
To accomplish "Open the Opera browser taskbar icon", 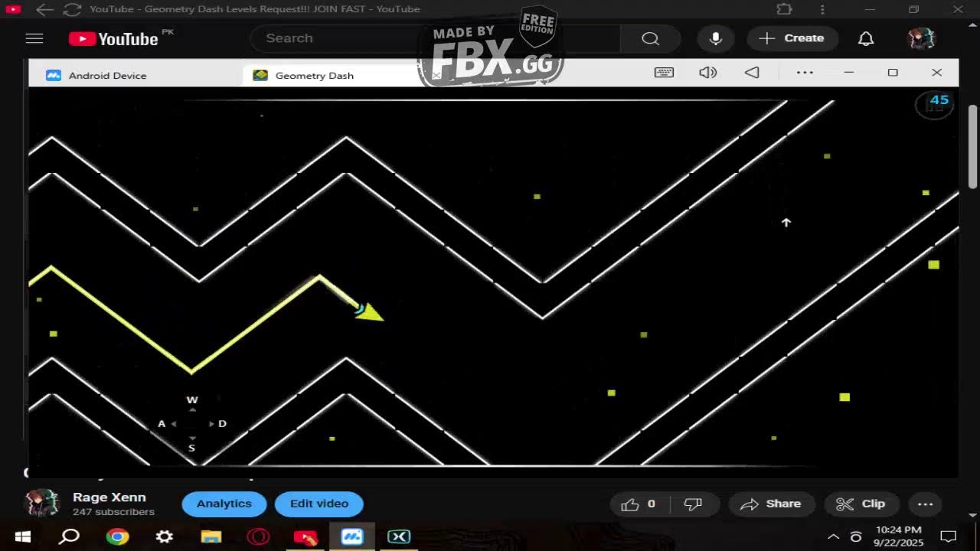I will 258,536.
